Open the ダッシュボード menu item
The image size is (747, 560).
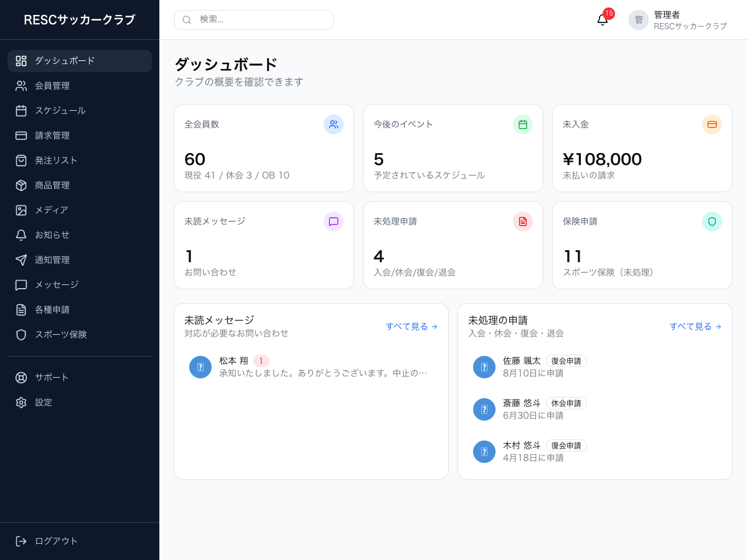click(80, 61)
